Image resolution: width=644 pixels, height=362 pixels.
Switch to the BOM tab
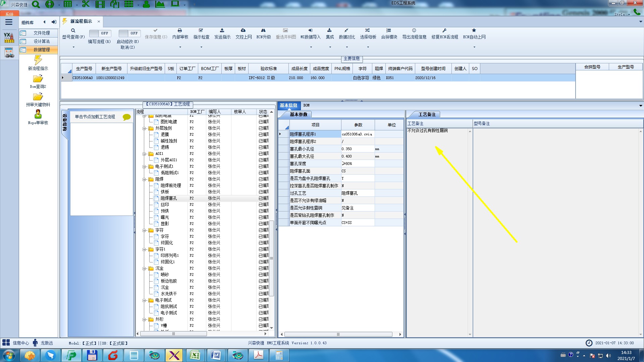[x=306, y=105]
